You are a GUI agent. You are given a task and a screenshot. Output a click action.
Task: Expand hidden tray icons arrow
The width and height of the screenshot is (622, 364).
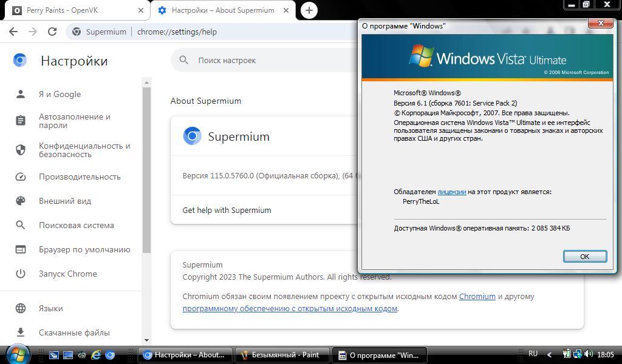click(549, 354)
